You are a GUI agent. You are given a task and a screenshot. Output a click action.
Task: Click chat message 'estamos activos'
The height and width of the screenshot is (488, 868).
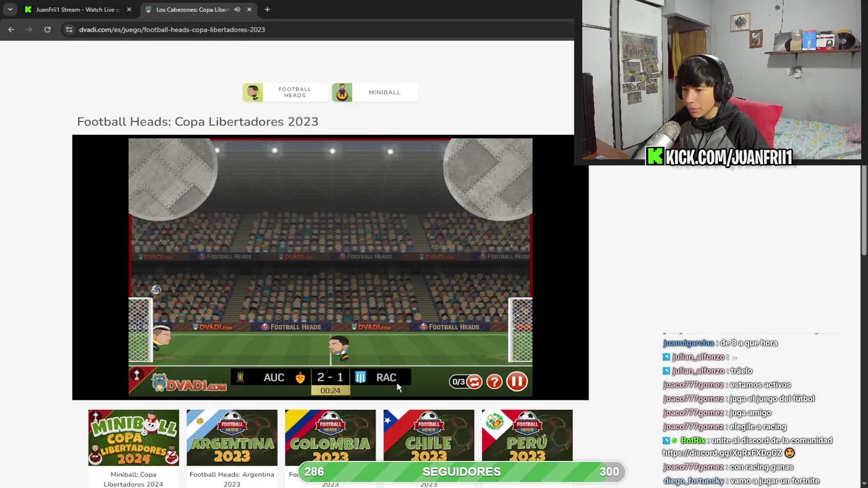(x=760, y=384)
